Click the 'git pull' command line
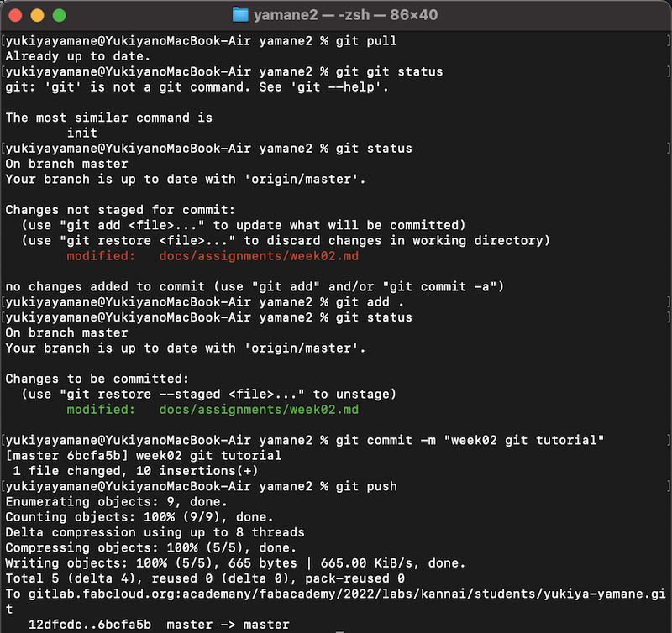 point(201,41)
